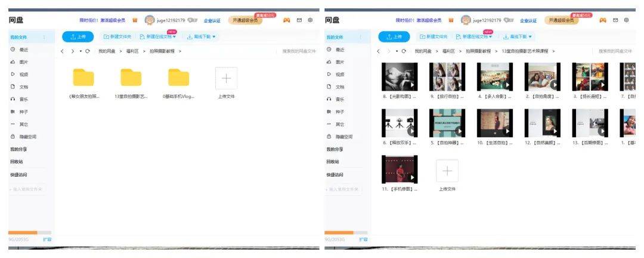The width and height of the screenshot is (644, 258).
Task: Focus the 搜索我的网盘文件 search field, left window
Action: (299, 51)
